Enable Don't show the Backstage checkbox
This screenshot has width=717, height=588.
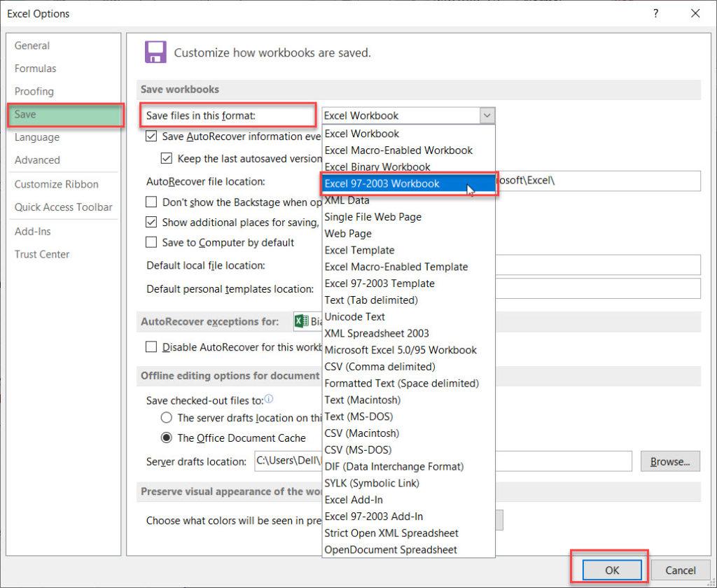[151, 202]
